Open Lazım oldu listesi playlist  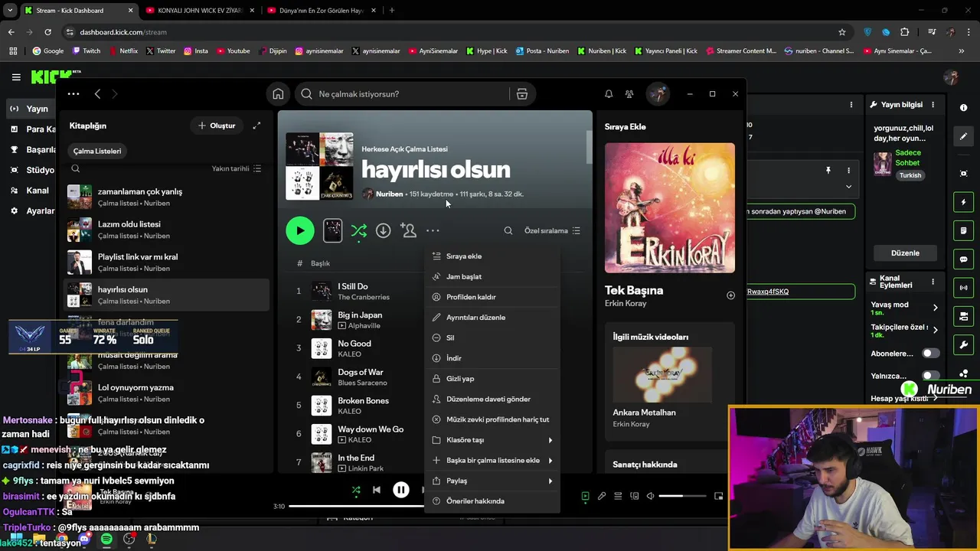(167, 230)
